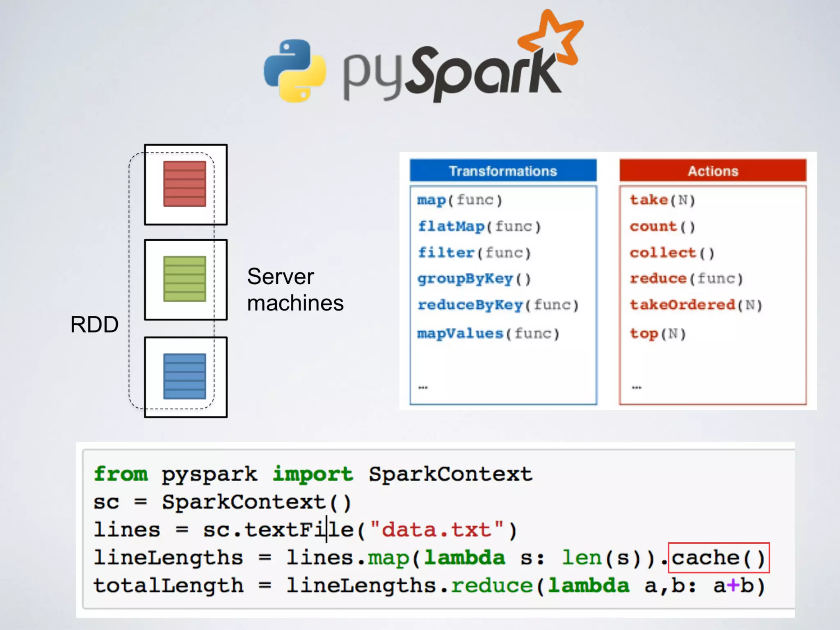Click the Transformations blue header
Image resolution: width=840 pixels, height=630 pixels.
point(503,171)
